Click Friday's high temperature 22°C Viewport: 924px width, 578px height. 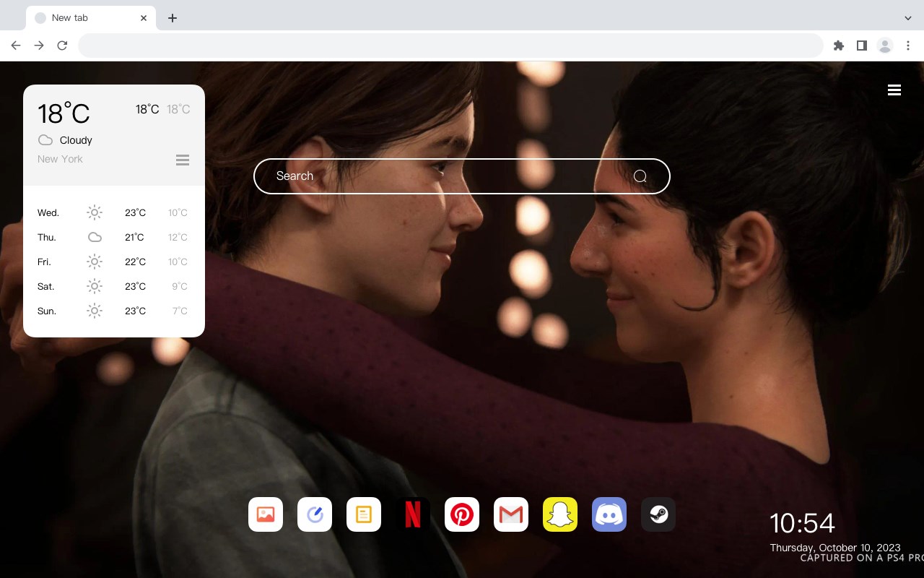click(135, 262)
